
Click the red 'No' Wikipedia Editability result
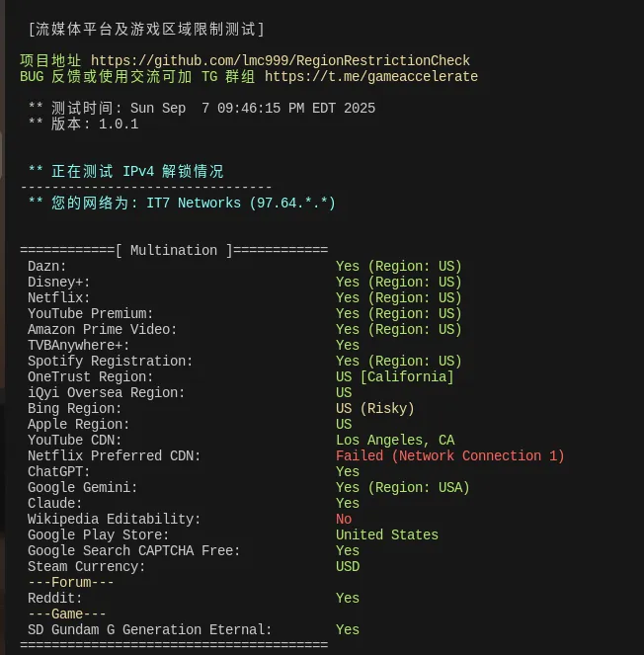pos(344,520)
